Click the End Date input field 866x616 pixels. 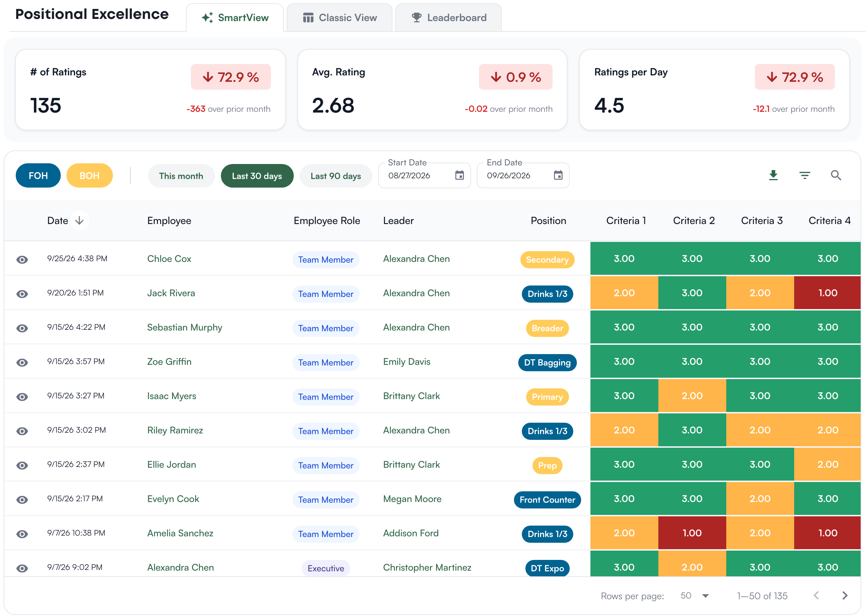[x=523, y=176]
